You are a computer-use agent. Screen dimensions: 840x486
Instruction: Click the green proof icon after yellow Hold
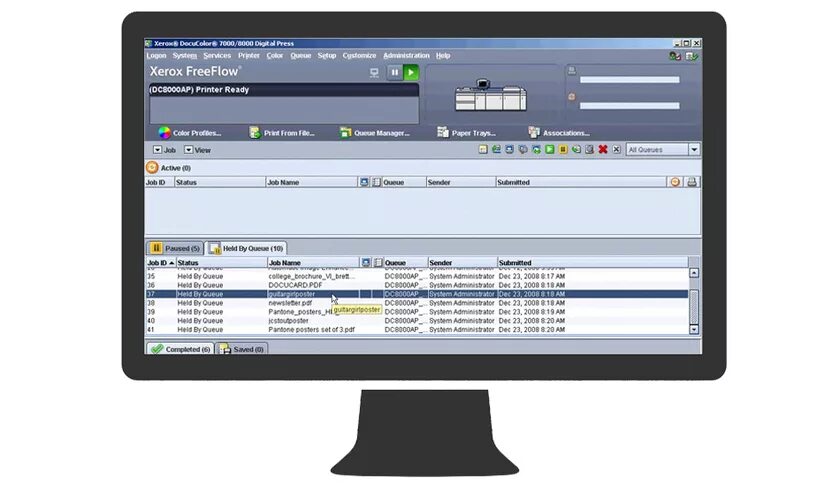[576, 149]
